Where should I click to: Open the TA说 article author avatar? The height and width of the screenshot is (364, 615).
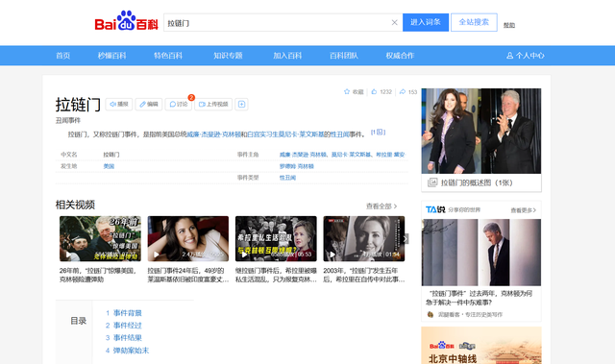(430, 314)
